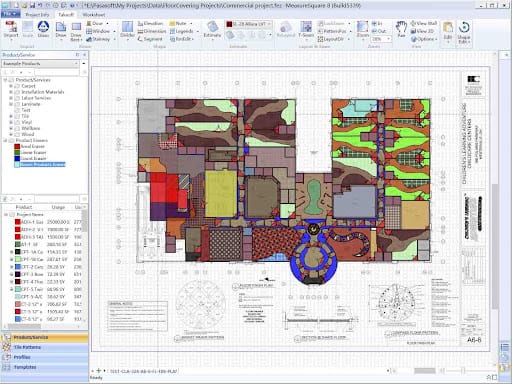Open the Tile Patterns panel

click(45, 347)
